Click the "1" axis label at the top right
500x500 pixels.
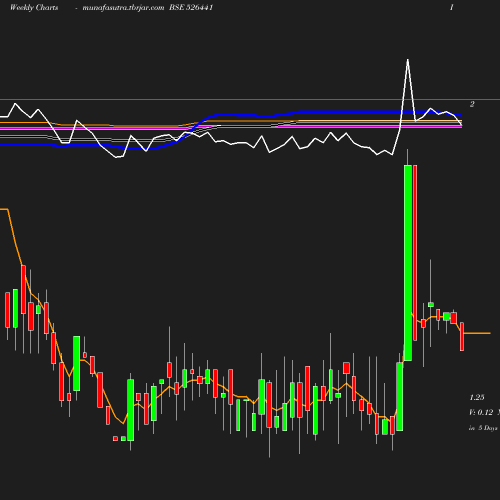pyautogui.click(x=451, y=7)
